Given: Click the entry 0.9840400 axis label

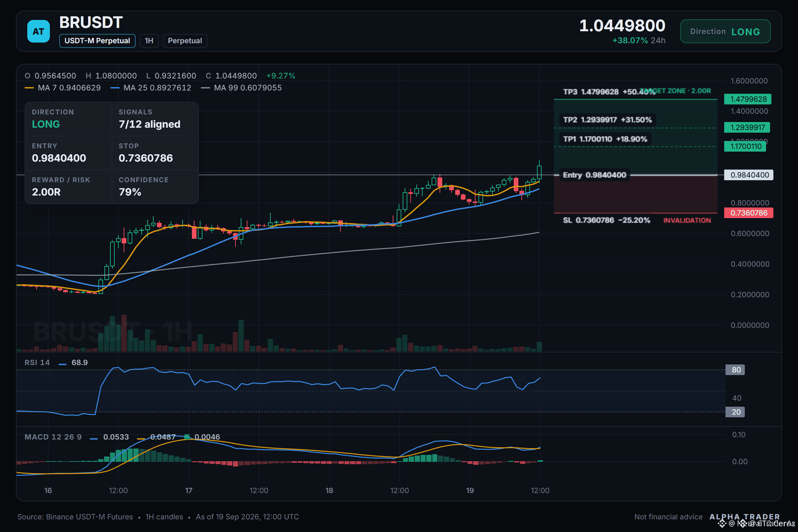Looking at the screenshot, I should pos(748,175).
